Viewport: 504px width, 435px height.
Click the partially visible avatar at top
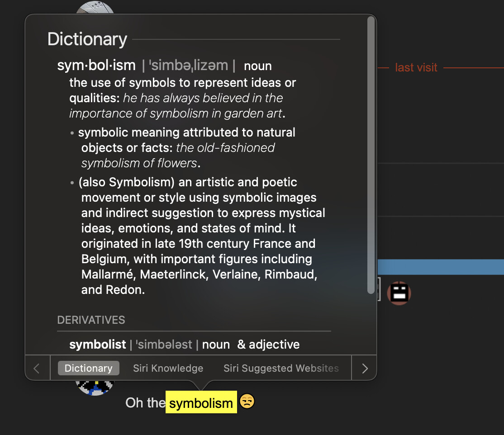coord(95,7)
